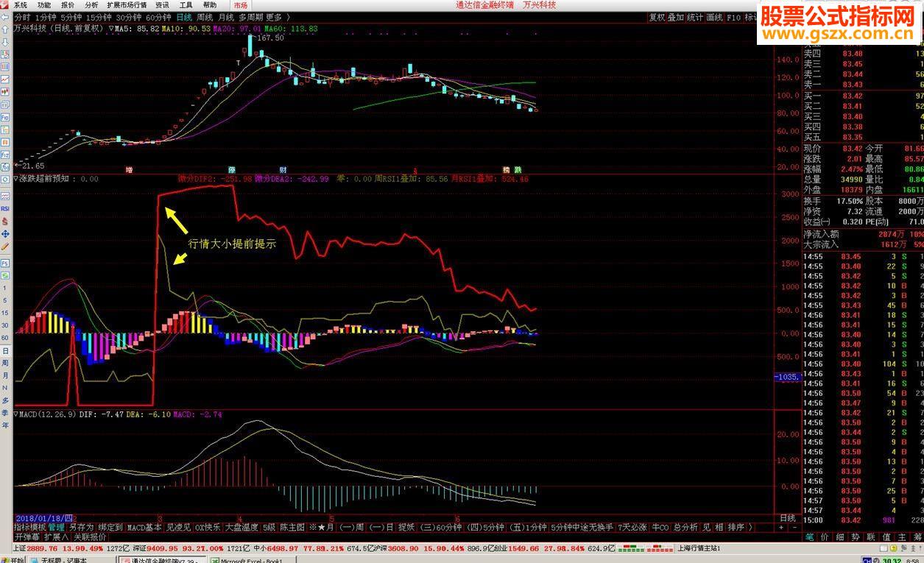Open the 扩展市场行情 menu

127,5
